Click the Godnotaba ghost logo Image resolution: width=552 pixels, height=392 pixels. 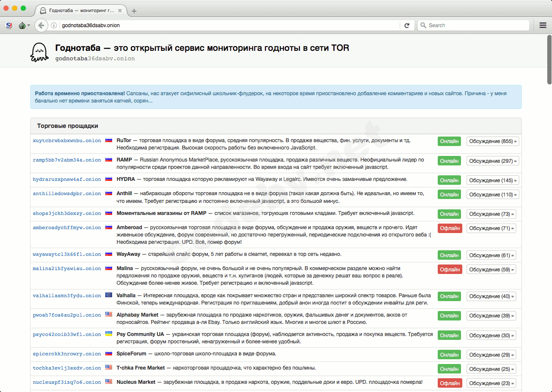(39, 52)
